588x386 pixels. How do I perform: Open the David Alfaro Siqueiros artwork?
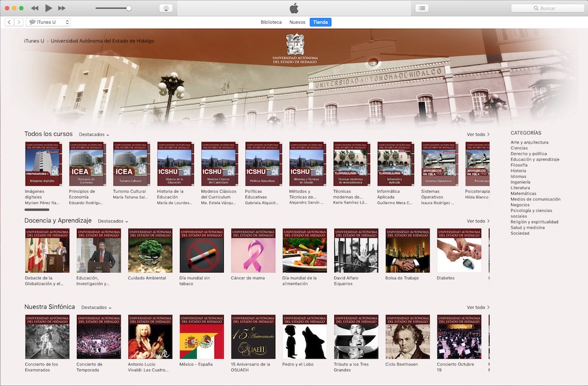click(x=356, y=250)
